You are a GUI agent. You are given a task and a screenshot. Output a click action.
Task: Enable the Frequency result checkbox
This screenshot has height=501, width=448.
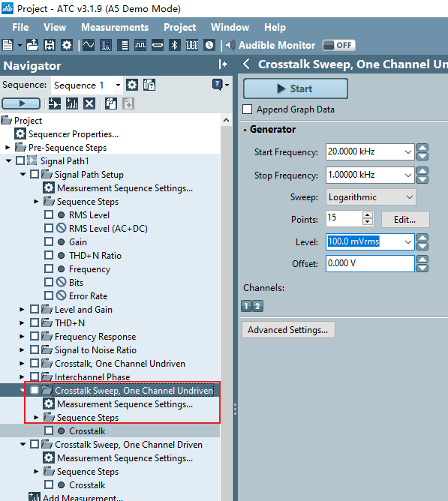(49, 268)
